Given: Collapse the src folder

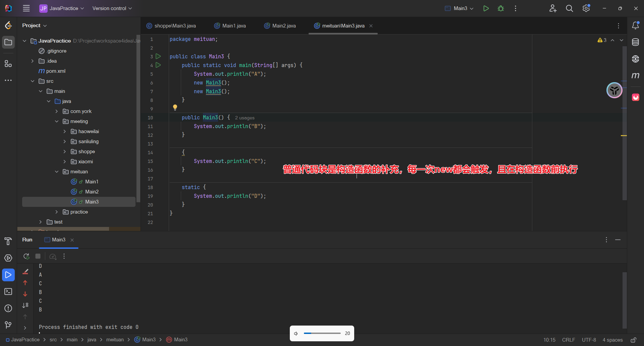Looking at the screenshot, I should click(x=33, y=81).
